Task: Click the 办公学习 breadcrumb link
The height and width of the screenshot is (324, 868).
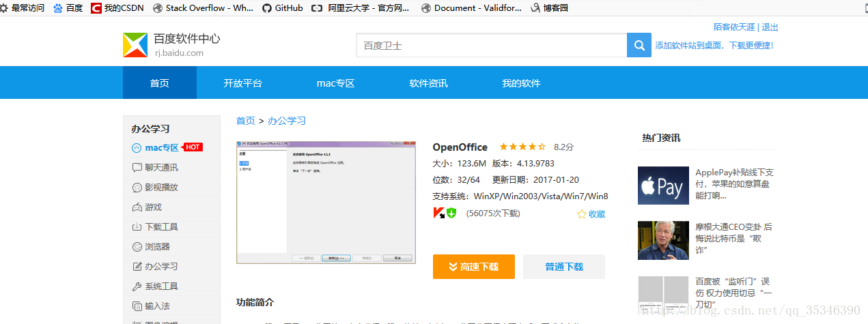Action: coord(287,121)
